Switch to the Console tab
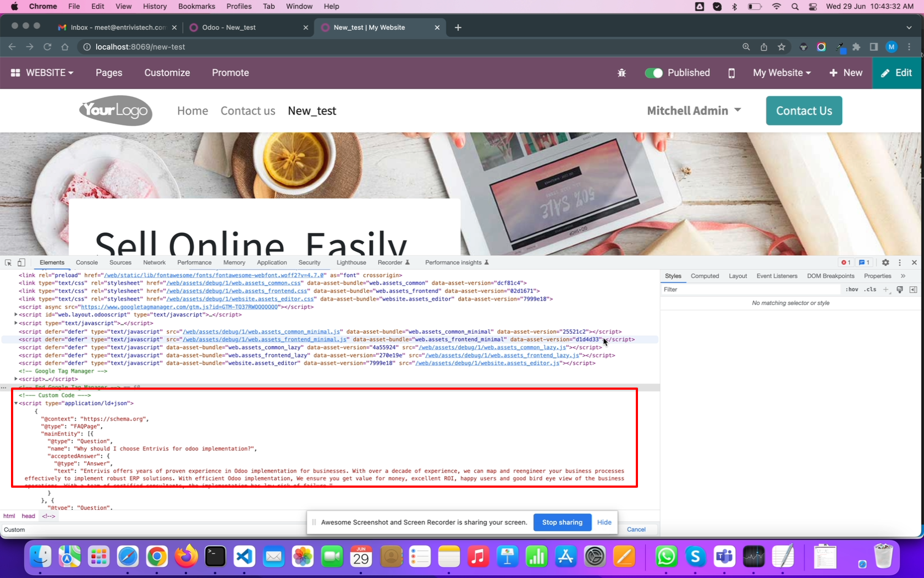The width and height of the screenshot is (924, 578). pos(87,263)
